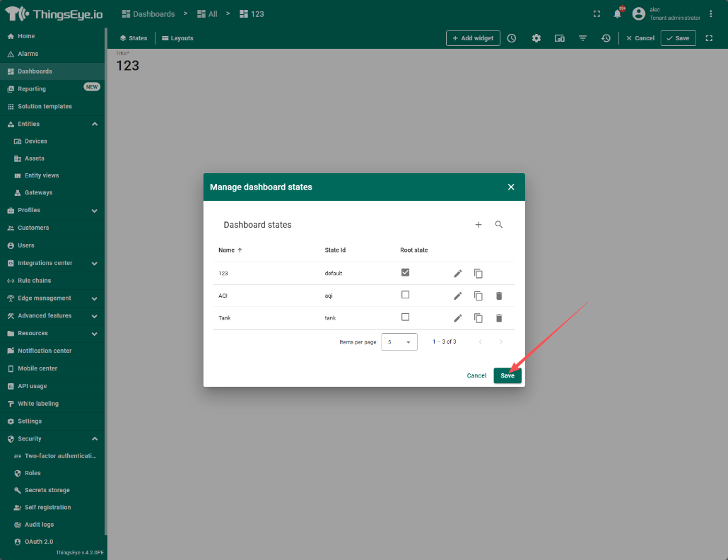Open Rule chains from sidebar
Viewport: 728px width, 560px height.
(x=34, y=281)
